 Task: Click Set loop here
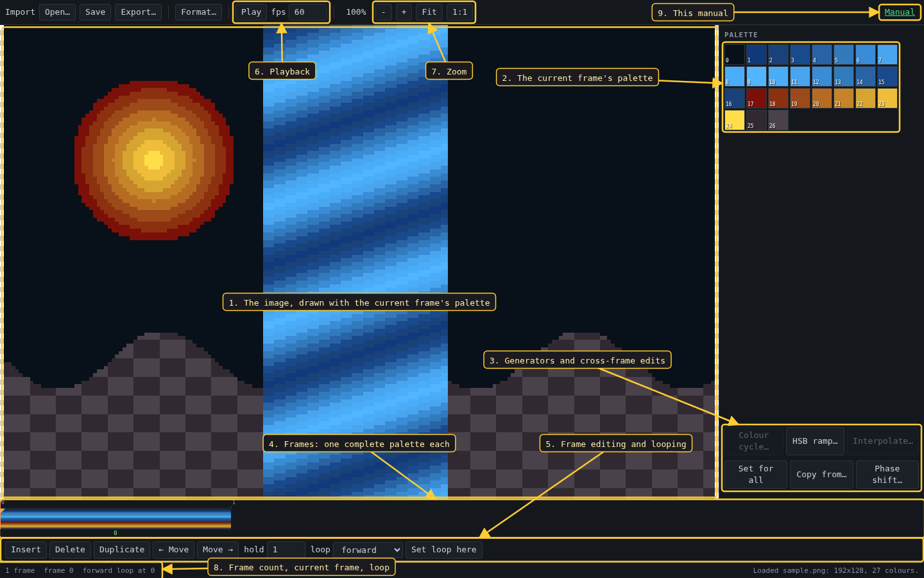[444, 550]
